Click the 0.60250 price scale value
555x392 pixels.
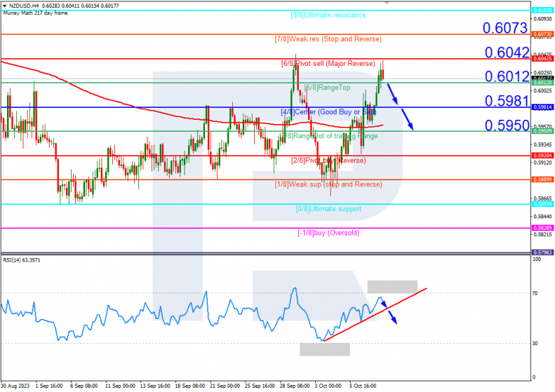point(542,72)
